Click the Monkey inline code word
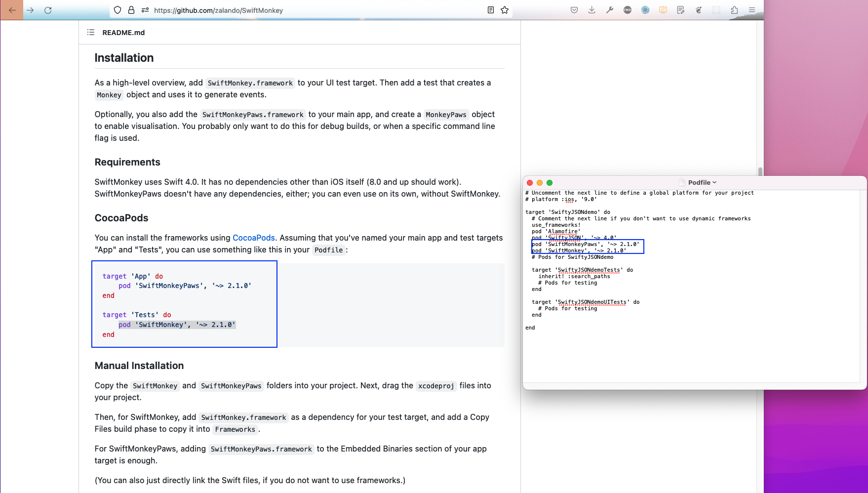This screenshot has width=868, height=493. point(109,95)
